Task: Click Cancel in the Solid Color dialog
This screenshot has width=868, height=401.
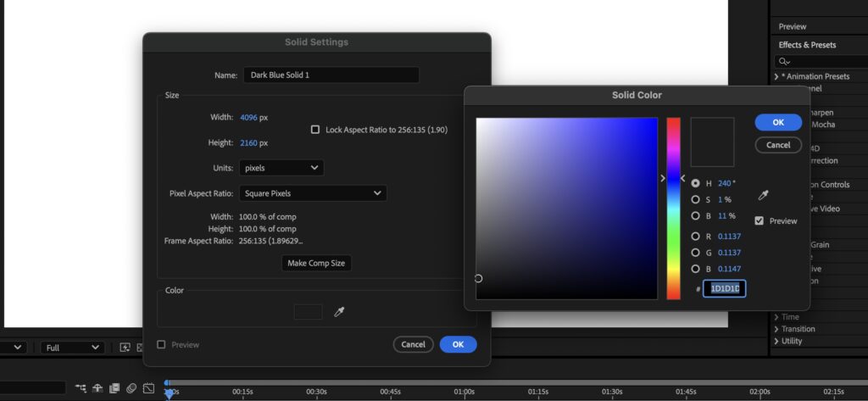Action: (x=778, y=145)
